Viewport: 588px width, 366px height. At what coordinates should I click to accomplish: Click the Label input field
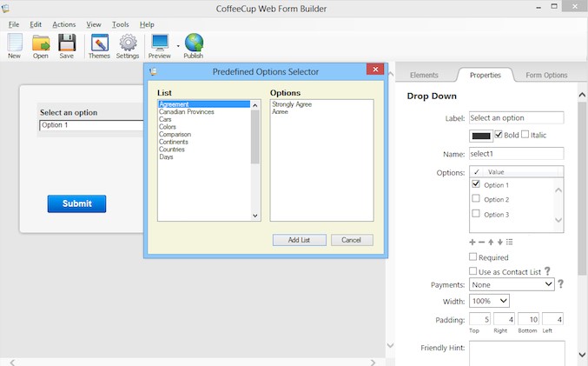point(517,118)
